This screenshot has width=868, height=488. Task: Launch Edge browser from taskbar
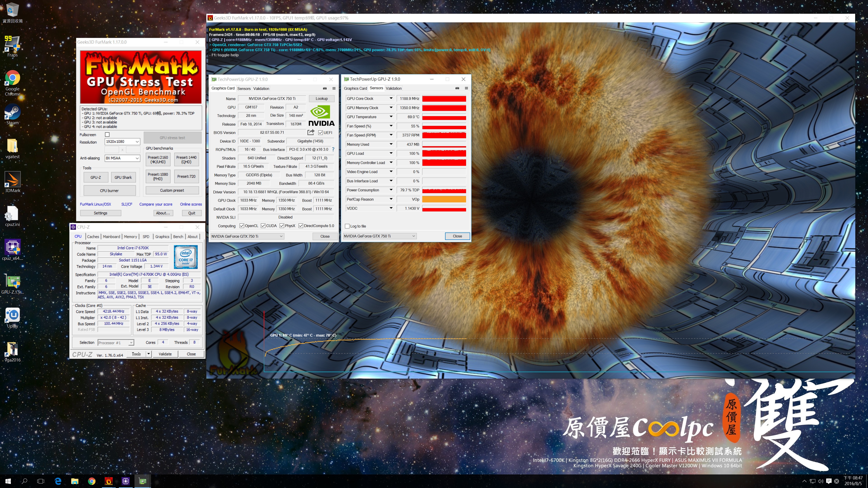58,481
